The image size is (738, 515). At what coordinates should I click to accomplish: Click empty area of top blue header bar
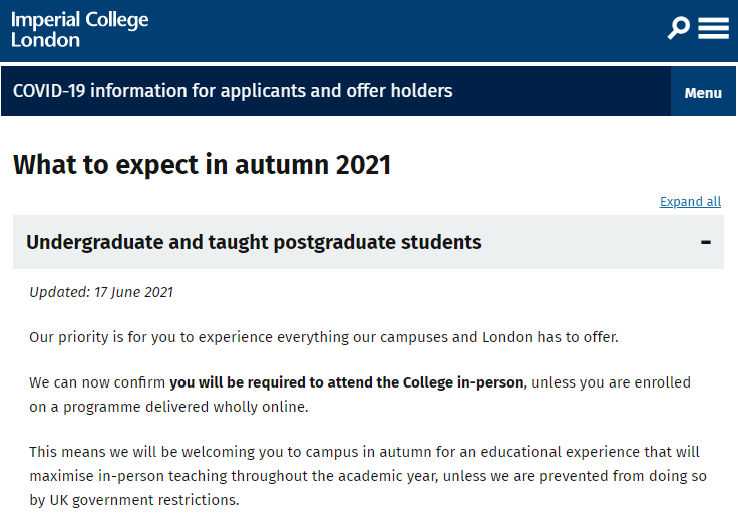click(x=400, y=30)
